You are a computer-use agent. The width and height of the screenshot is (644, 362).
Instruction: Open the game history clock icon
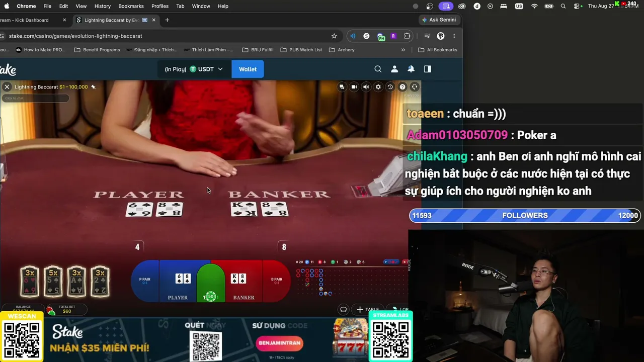[390, 87]
